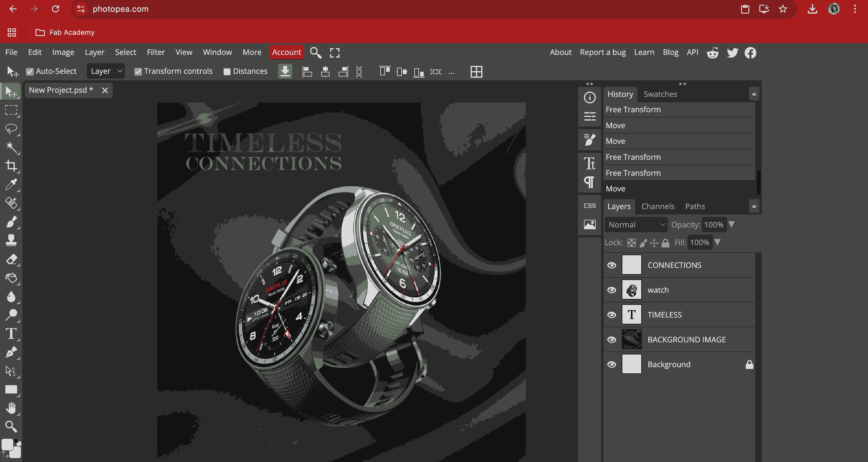Toggle the Auto-Select checkbox

[30, 71]
